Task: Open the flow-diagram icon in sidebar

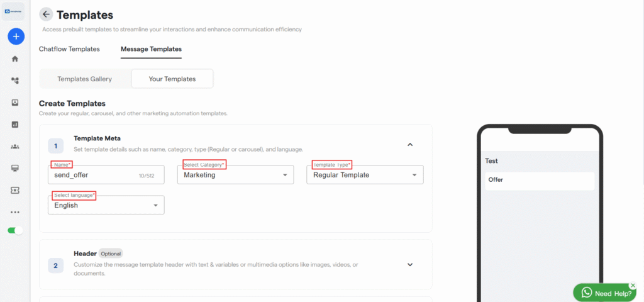Action: (x=15, y=81)
